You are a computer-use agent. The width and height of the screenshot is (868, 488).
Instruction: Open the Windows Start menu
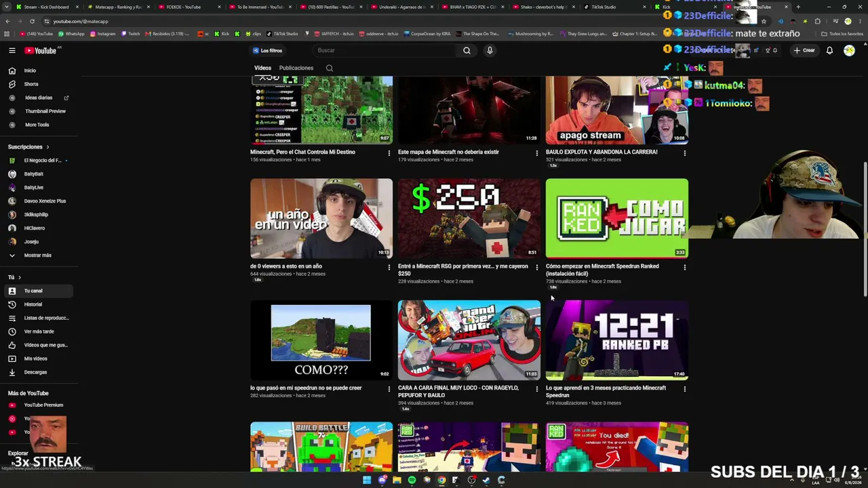tap(367, 480)
